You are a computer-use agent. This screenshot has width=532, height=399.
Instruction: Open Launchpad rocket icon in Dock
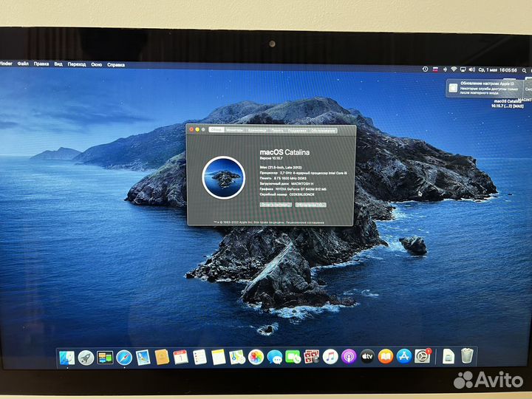(86, 358)
